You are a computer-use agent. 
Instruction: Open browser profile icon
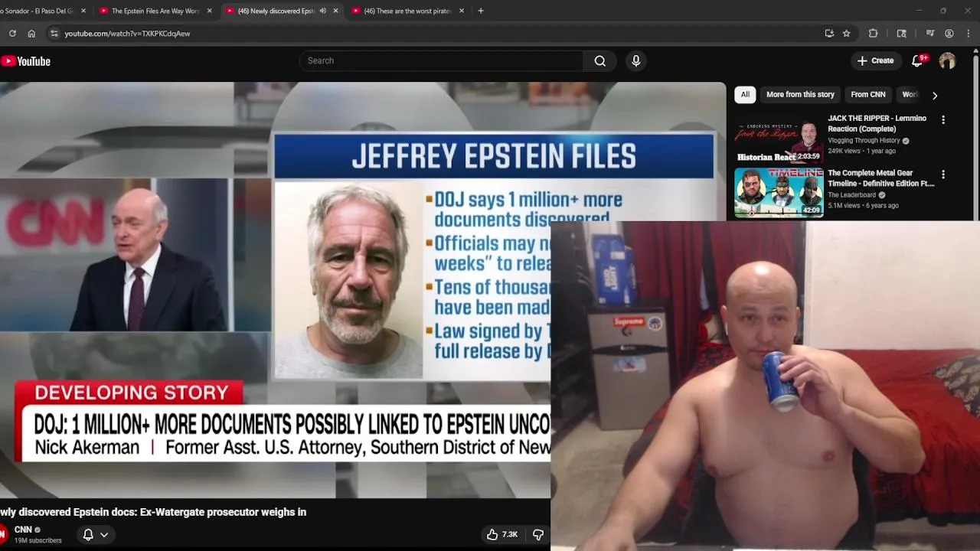[x=949, y=34]
